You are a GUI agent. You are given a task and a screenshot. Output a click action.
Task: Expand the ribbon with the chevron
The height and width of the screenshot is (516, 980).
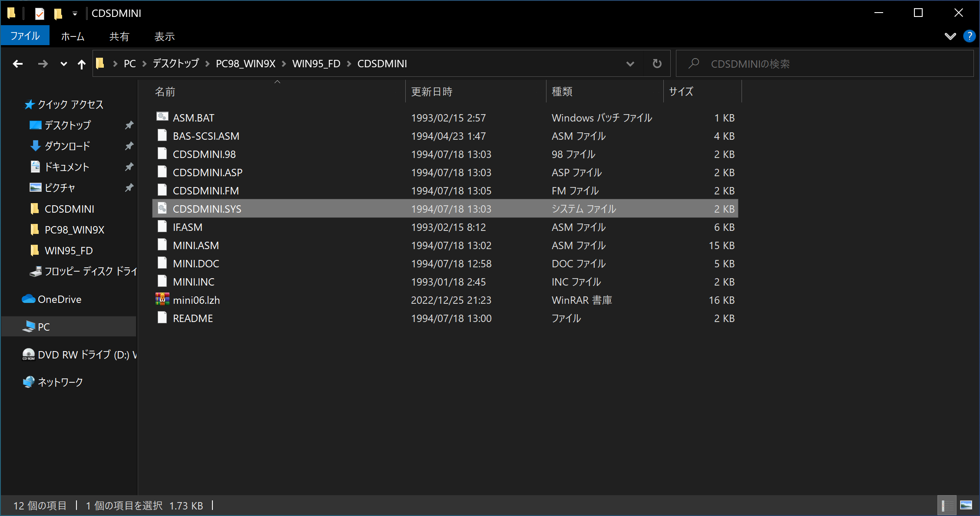(950, 36)
